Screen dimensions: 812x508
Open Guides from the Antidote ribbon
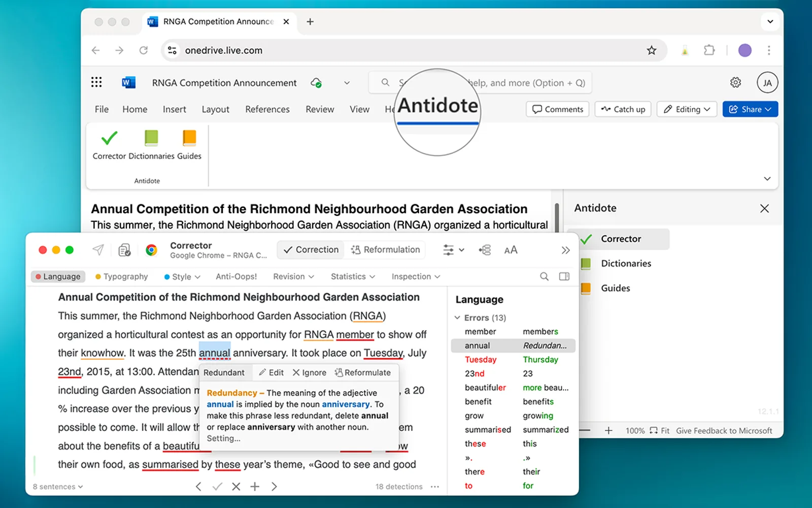(x=189, y=145)
